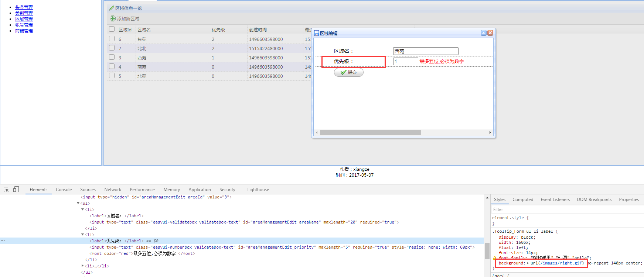Click the 提交 submit button
The width and height of the screenshot is (644, 277).
(349, 72)
